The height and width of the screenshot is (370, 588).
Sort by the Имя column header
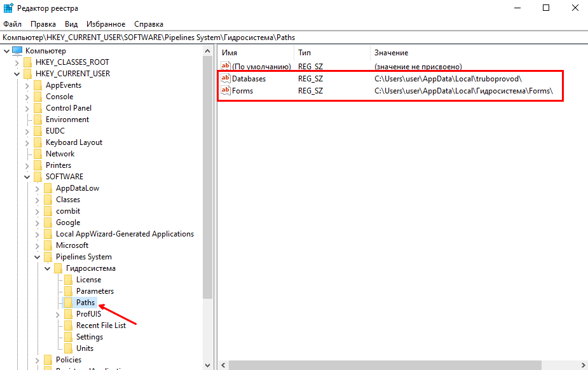point(254,53)
